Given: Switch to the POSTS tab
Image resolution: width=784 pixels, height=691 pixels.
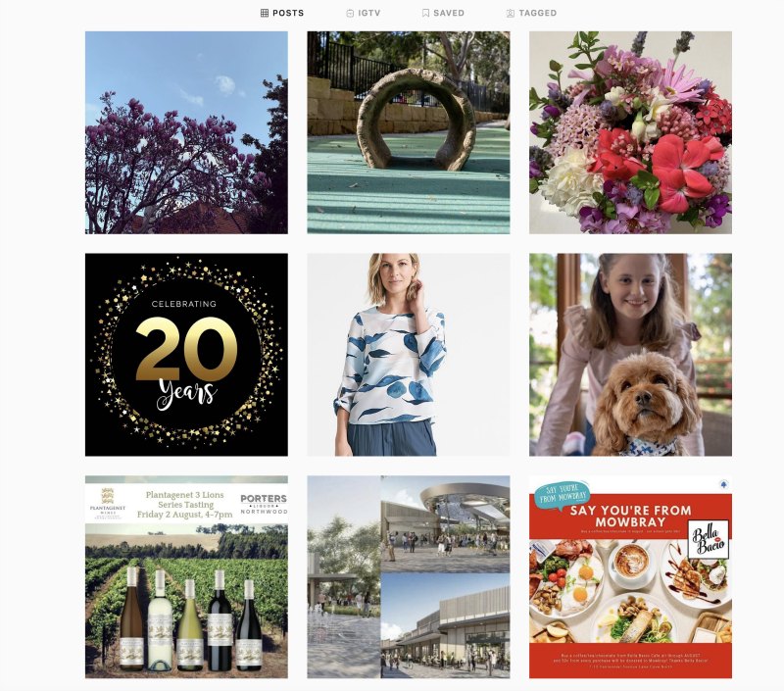Looking at the screenshot, I should (x=282, y=13).
